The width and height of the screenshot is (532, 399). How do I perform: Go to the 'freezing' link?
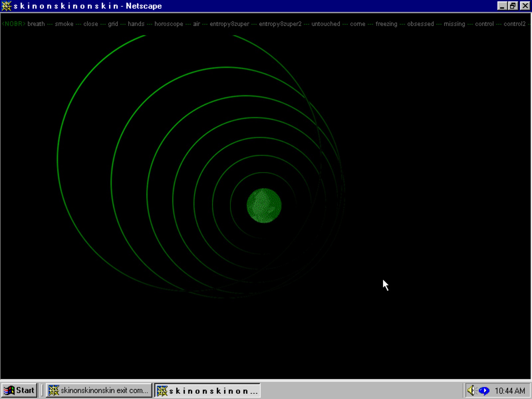tap(386, 24)
